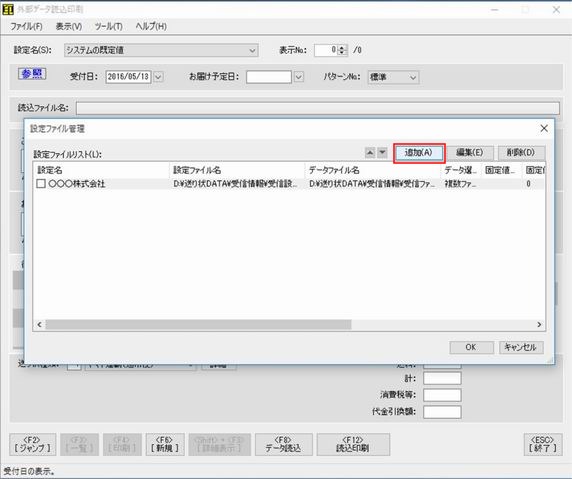The image size is (572, 479).
Task: Move list item down with the down arrow
Action: pyautogui.click(x=382, y=152)
